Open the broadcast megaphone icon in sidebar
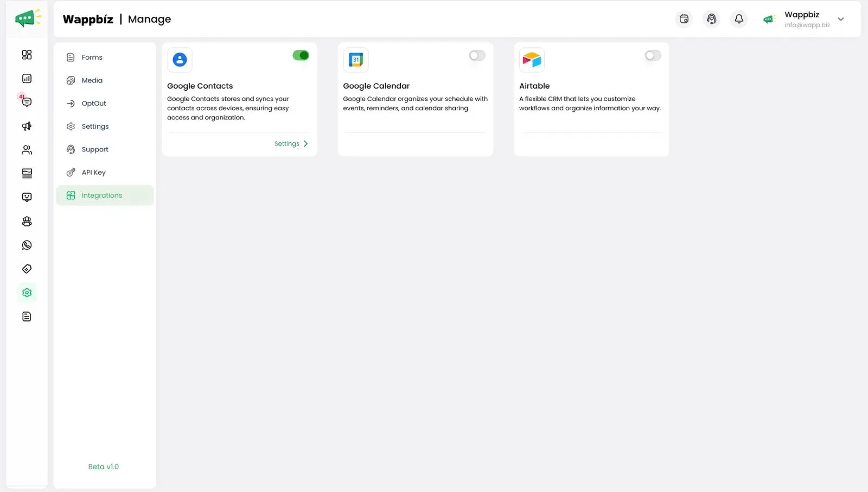 (x=27, y=126)
